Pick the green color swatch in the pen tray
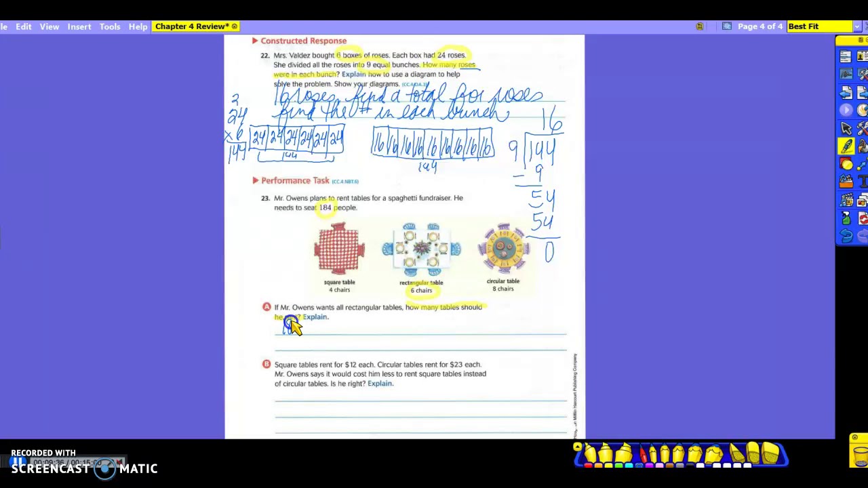 618,465
